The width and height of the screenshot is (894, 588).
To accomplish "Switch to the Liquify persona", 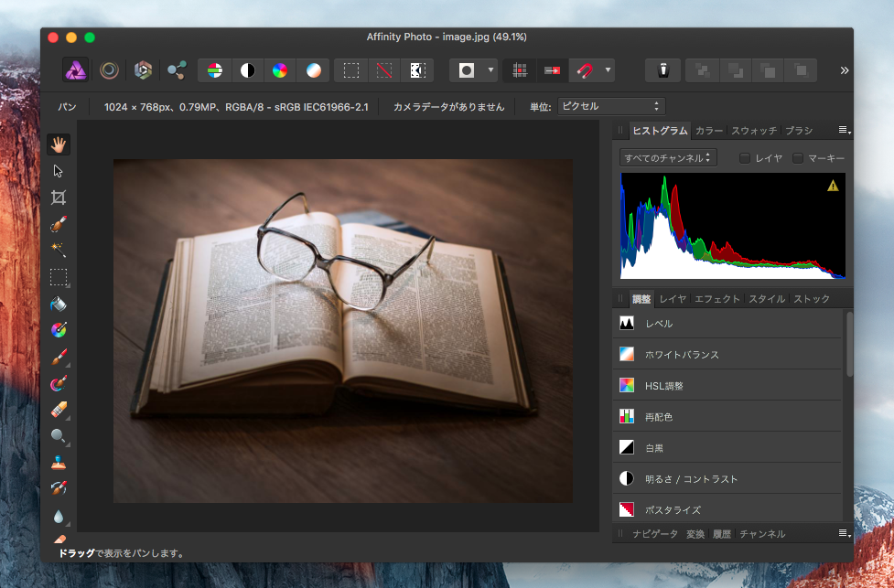I will 109,69.
